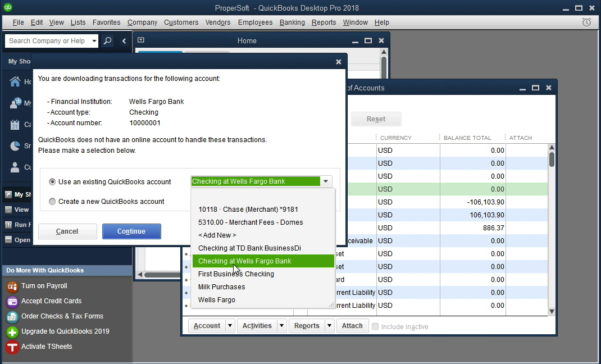The image size is (601, 364).
Task: Open the Lists menu
Action: 78,22
